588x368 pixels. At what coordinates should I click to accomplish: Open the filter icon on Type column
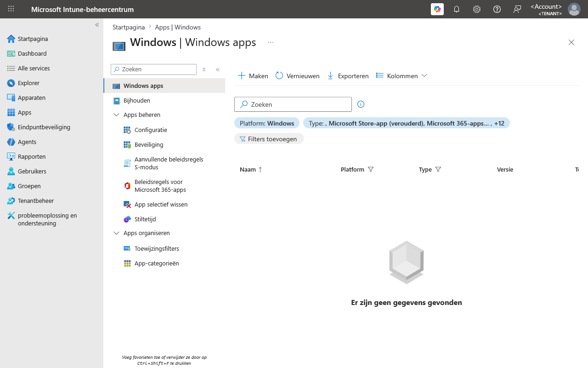[438, 170]
